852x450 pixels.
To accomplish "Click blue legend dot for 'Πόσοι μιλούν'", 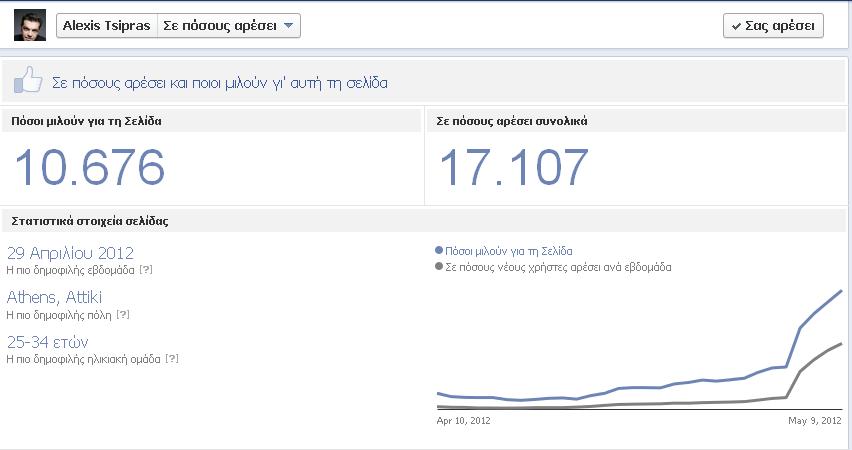I will [439, 251].
